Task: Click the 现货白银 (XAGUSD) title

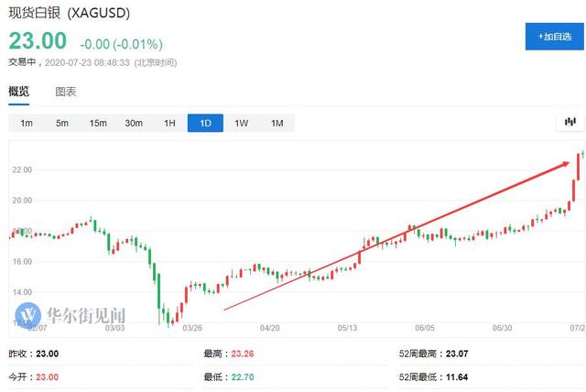Action: pyautogui.click(x=70, y=13)
